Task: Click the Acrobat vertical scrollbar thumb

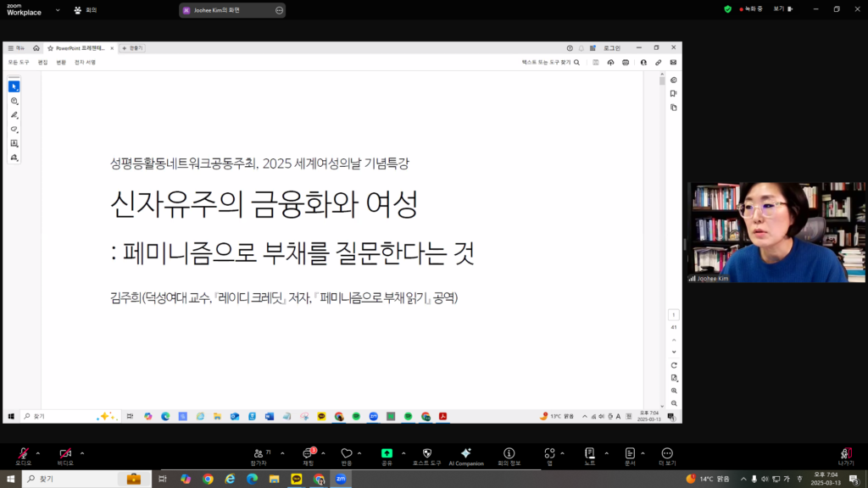Action: [662, 80]
